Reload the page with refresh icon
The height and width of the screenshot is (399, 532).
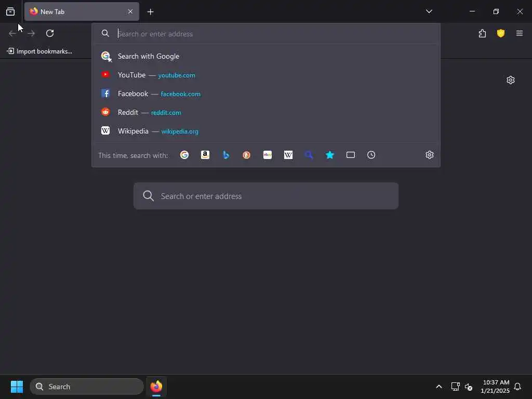[50, 33]
